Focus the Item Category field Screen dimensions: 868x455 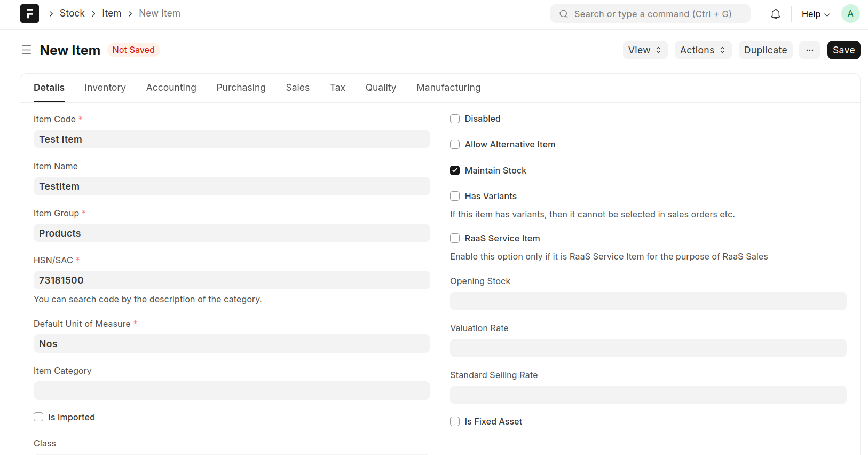[232, 390]
